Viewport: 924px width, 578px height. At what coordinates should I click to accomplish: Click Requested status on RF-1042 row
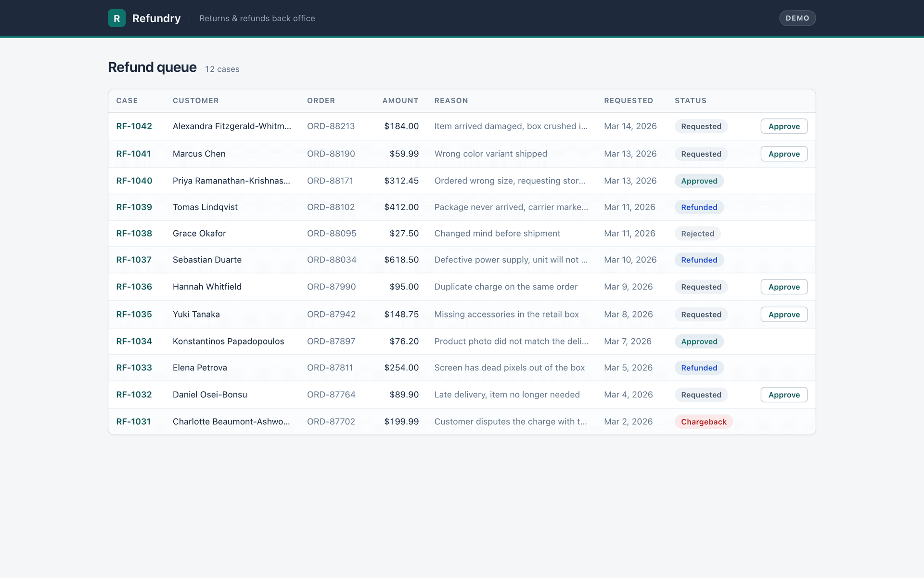pyautogui.click(x=701, y=126)
